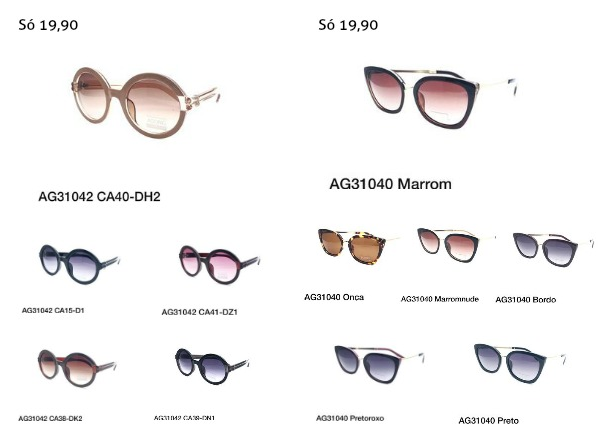Click the AG31040 Marrom product title
The width and height of the screenshot is (600, 424).
click(390, 184)
